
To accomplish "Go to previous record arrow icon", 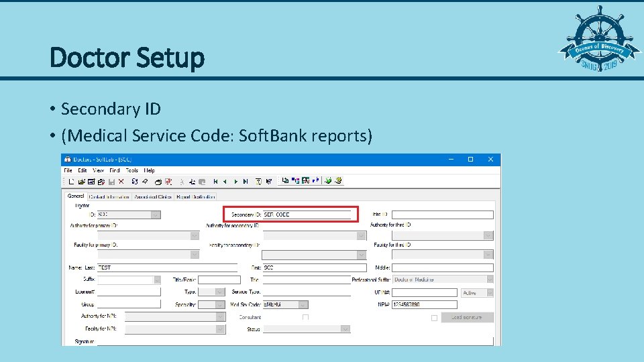I will [x=225, y=182].
